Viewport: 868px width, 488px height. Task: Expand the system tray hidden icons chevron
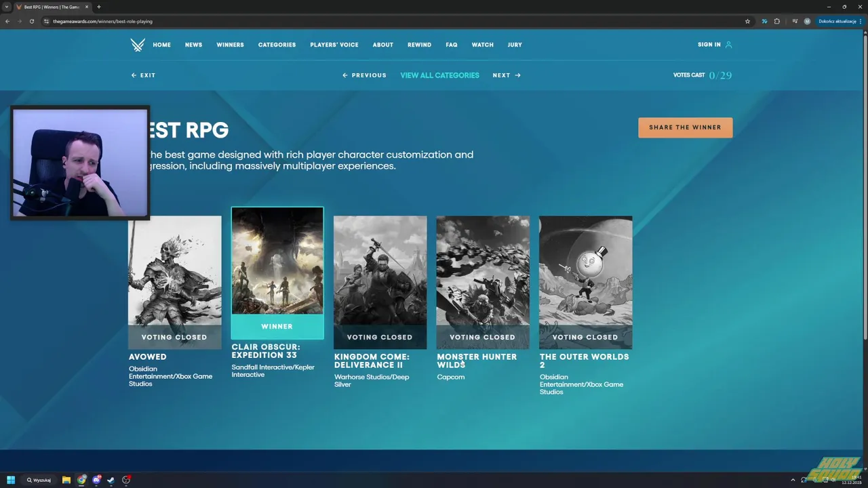(793, 480)
